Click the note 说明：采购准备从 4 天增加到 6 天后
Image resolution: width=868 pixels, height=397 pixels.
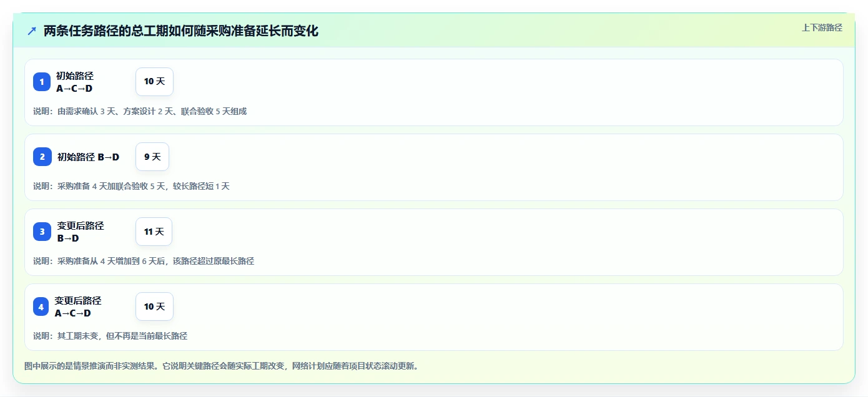click(144, 261)
